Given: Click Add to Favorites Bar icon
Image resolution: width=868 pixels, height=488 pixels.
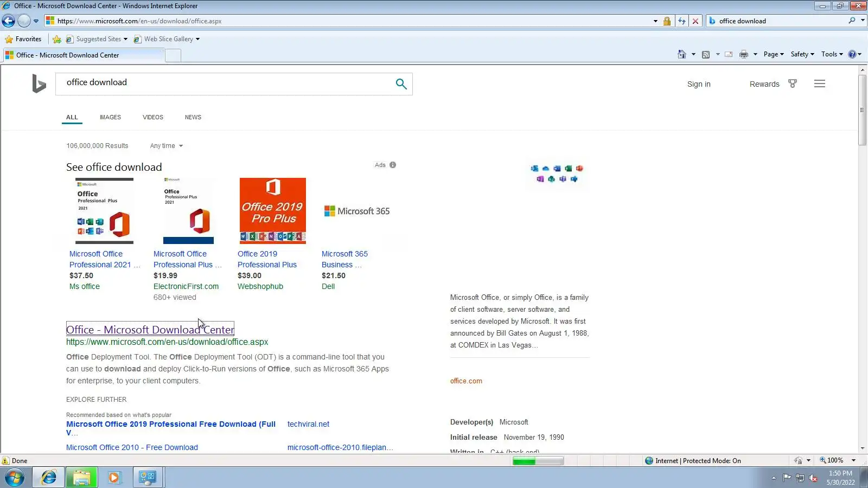Looking at the screenshot, I should coord(57,39).
